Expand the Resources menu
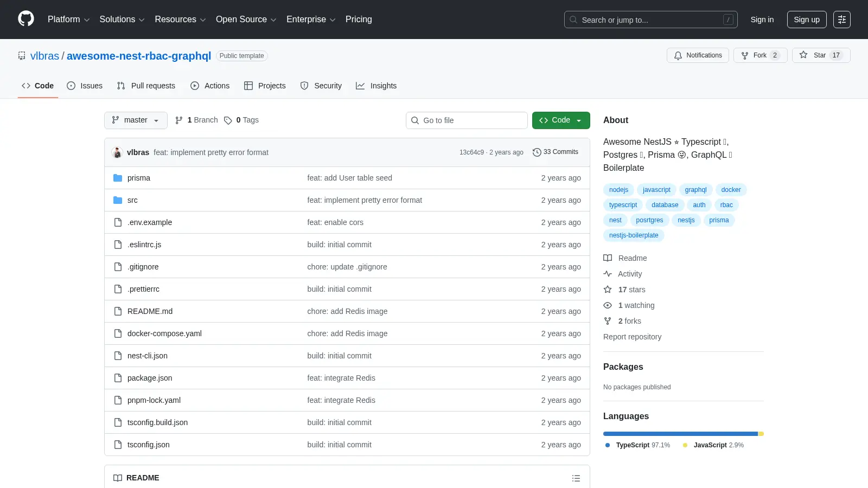 [180, 20]
